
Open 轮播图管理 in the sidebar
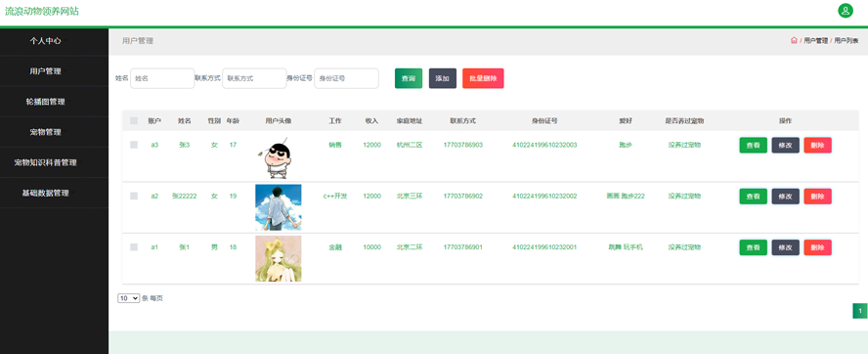pos(45,102)
